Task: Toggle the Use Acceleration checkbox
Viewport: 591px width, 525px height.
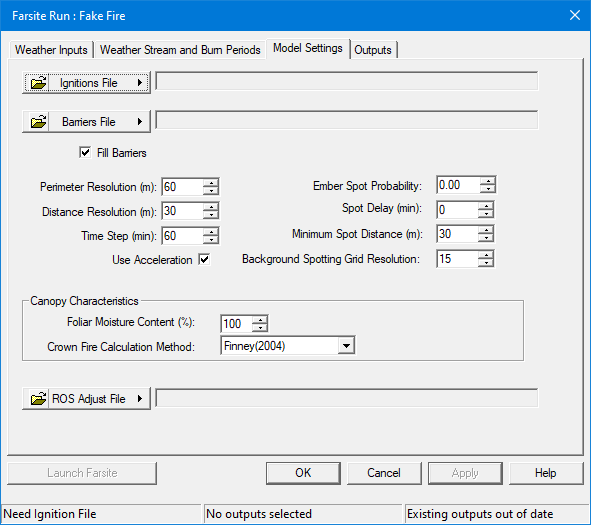Action: pos(204,259)
